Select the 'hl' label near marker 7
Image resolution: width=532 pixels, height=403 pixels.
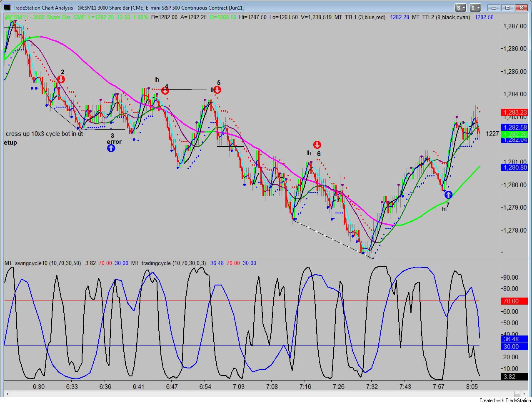(444, 210)
